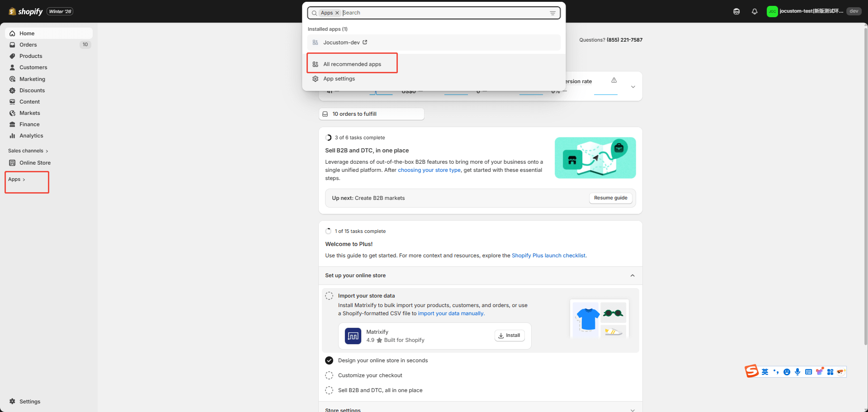The height and width of the screenshot is (412, 868).
Task: Click the notifications bell icon
Action: pyautogui.click(x=755, y=12)
